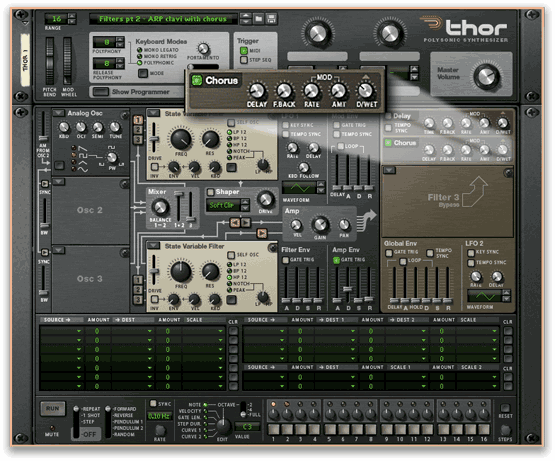Click the Filter 3 Bypass arrow slot
Viewport: 555px width, 461px height.
click(x=475, y=191)
